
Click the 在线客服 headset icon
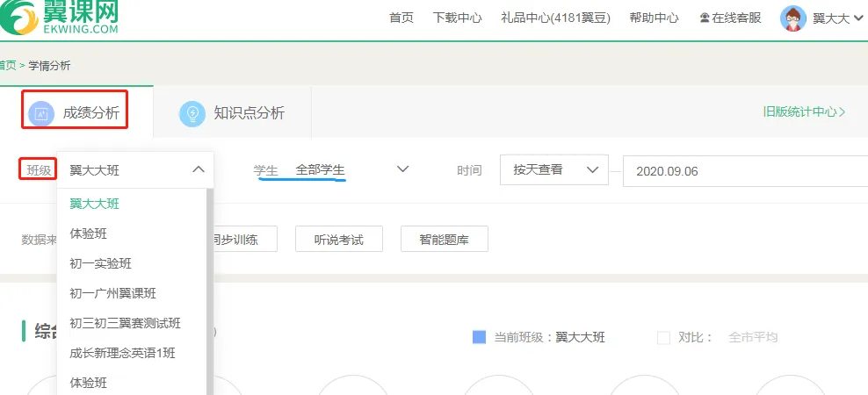coord(704,18)
